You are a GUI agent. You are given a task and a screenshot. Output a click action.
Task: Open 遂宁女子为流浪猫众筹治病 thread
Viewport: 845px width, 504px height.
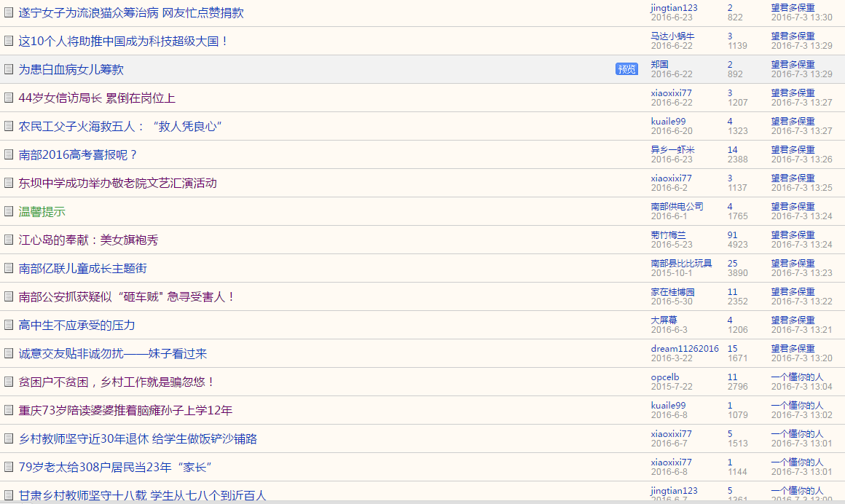point(131,12)
